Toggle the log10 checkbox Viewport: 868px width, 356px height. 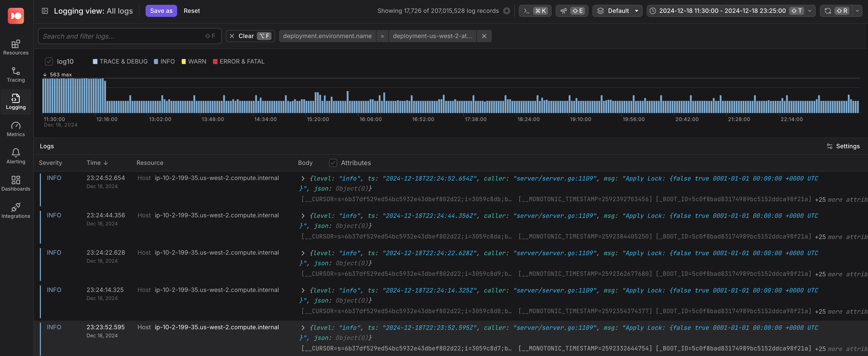tap(49, 61)
